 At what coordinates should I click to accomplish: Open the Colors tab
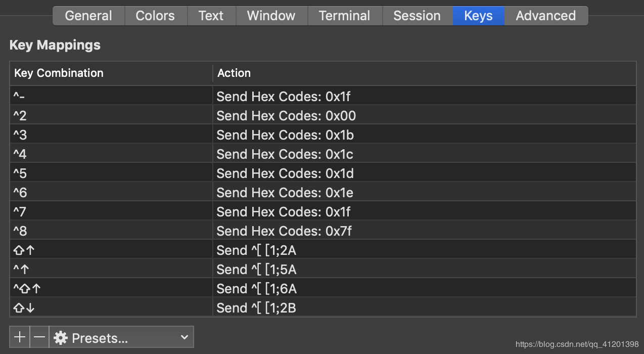coord(155,16)
